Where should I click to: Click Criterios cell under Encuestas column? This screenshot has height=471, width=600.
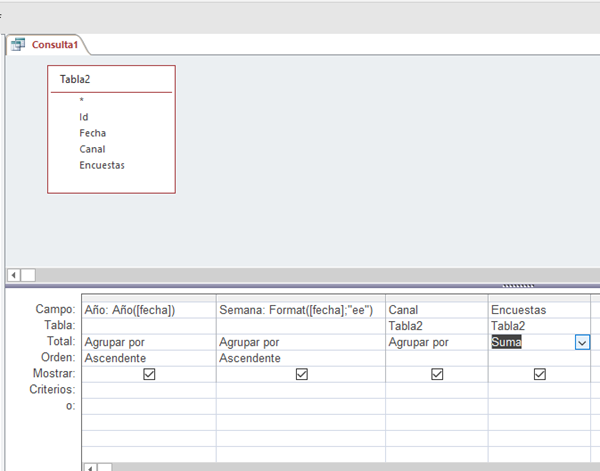click(x=539, y=390)
